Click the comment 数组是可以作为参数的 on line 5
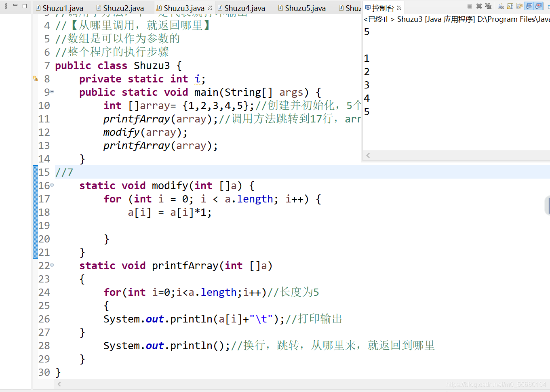This screenshot has width=550, height=392. [x=118, y=39]
